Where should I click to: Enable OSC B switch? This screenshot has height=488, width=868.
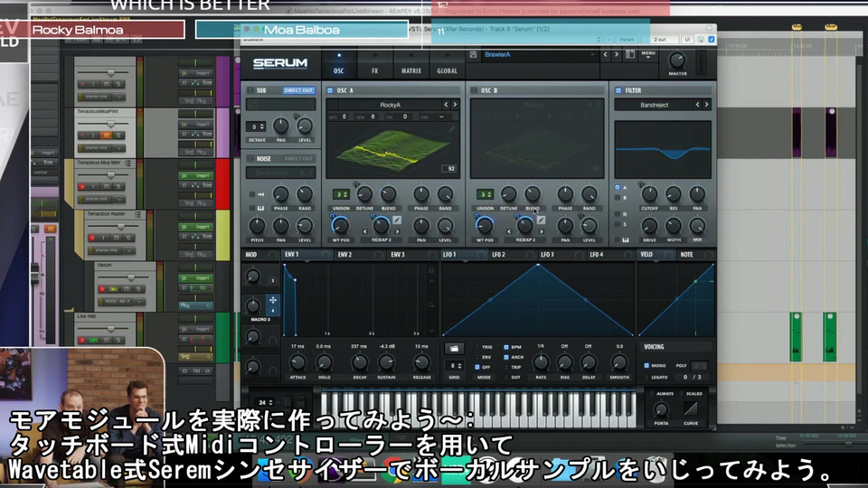(474, 90)
